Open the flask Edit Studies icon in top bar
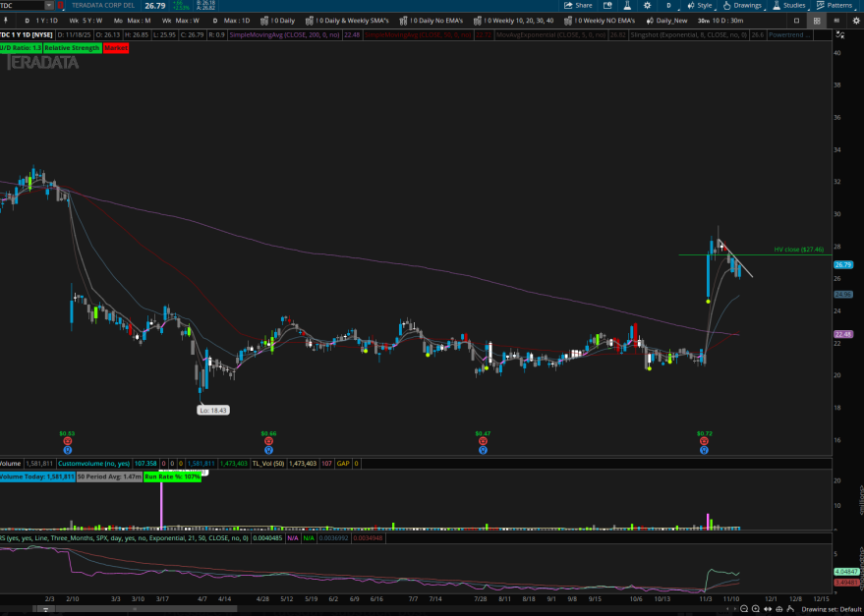The height and width of the screenshot is (616, 864). click(627, 6)
